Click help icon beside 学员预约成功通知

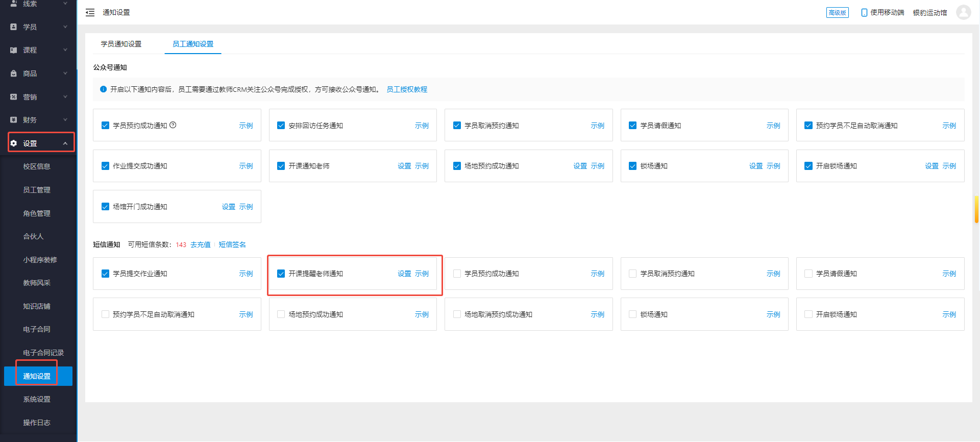[x=173, y=125]
